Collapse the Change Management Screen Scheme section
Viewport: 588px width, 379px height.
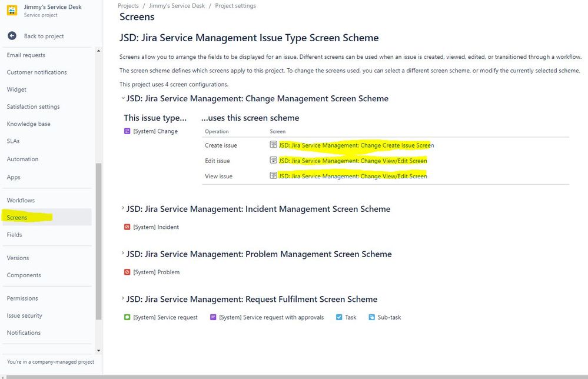tap(122, 98)
